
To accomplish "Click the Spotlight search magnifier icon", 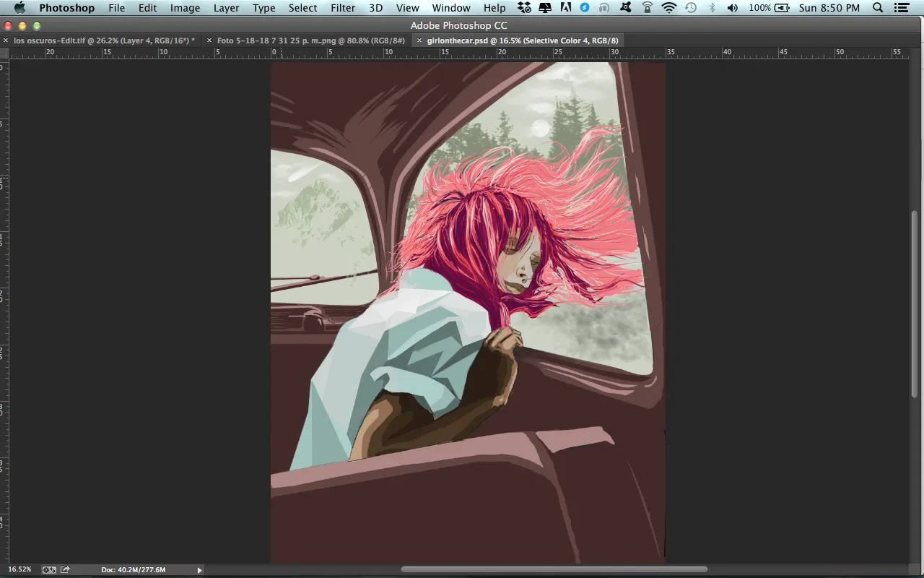I will 878,8.
